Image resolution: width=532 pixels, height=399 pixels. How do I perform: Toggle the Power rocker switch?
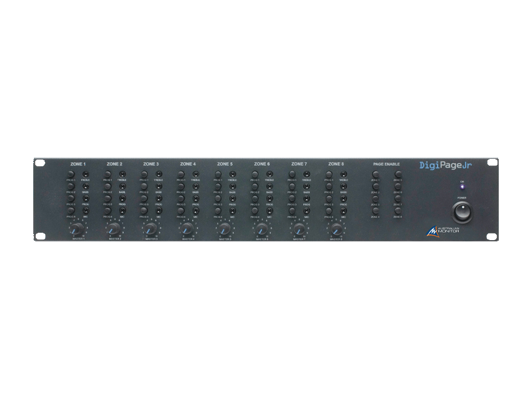pyautogui.click(x=462, y=211)
